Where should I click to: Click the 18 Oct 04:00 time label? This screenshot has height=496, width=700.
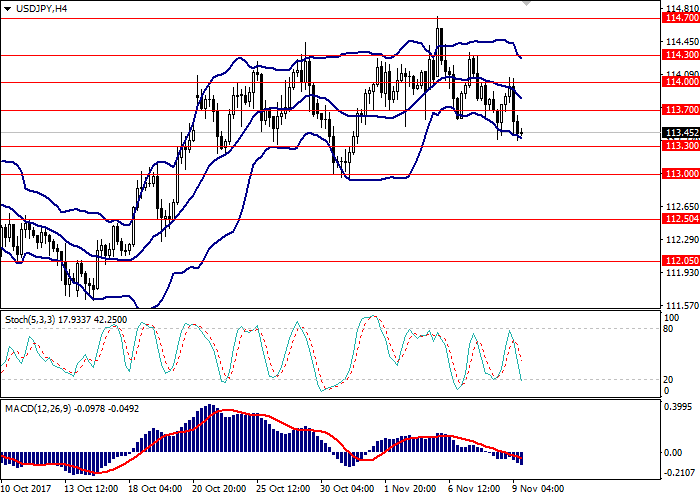tap(155, 488)
